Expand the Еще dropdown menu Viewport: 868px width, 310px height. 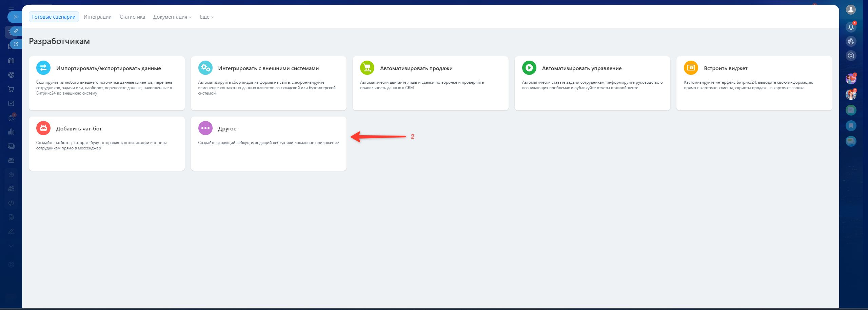207,17
